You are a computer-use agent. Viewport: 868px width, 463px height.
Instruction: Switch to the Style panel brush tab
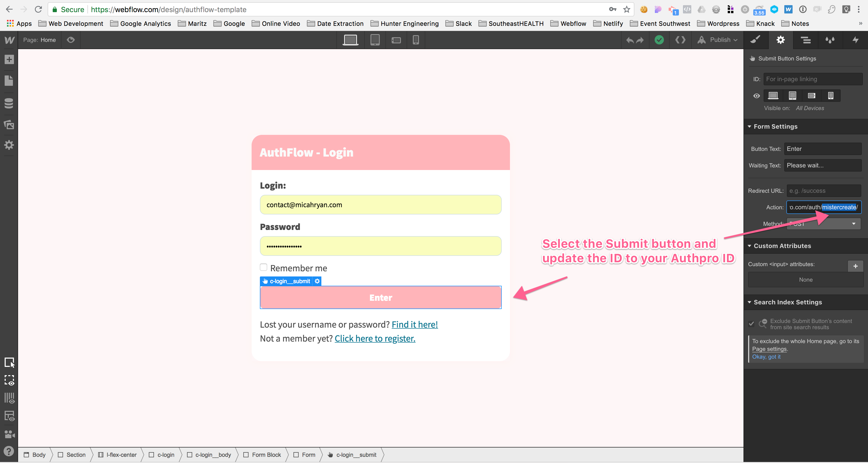click(x=755, y=40)
